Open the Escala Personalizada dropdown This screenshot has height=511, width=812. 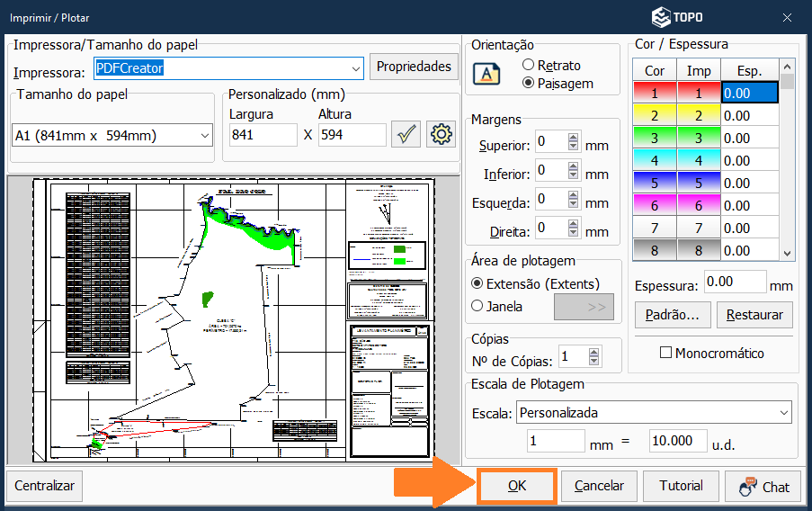tap(782, 413)
